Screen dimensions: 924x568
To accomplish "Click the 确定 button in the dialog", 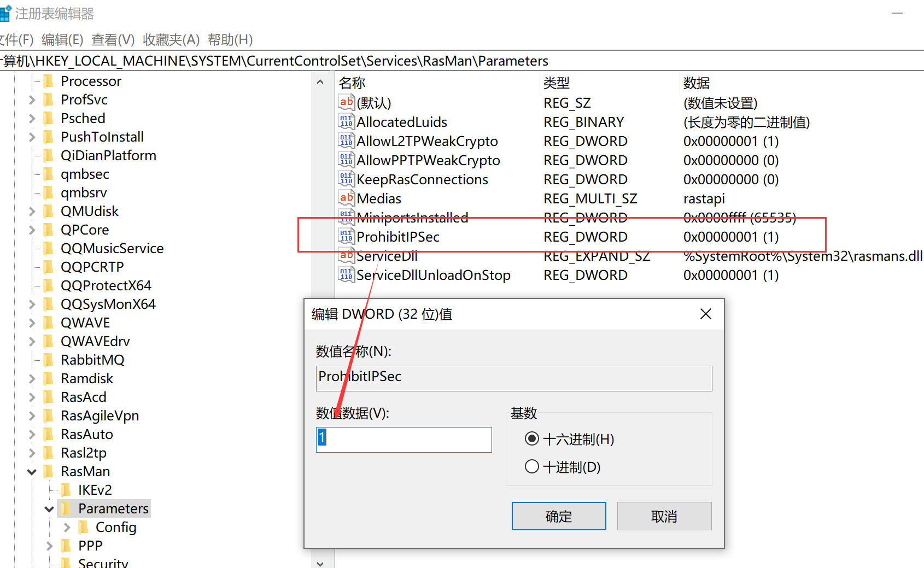I will 559,516.
